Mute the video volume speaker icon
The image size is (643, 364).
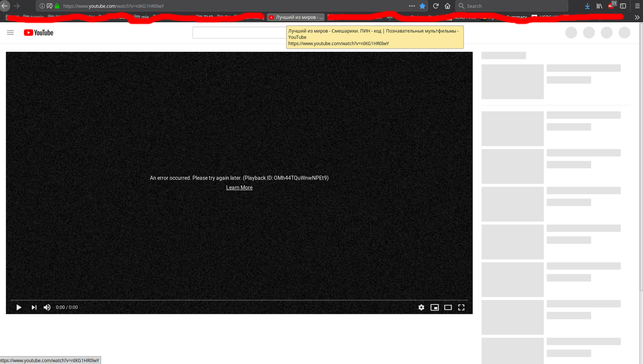point(47,307)
